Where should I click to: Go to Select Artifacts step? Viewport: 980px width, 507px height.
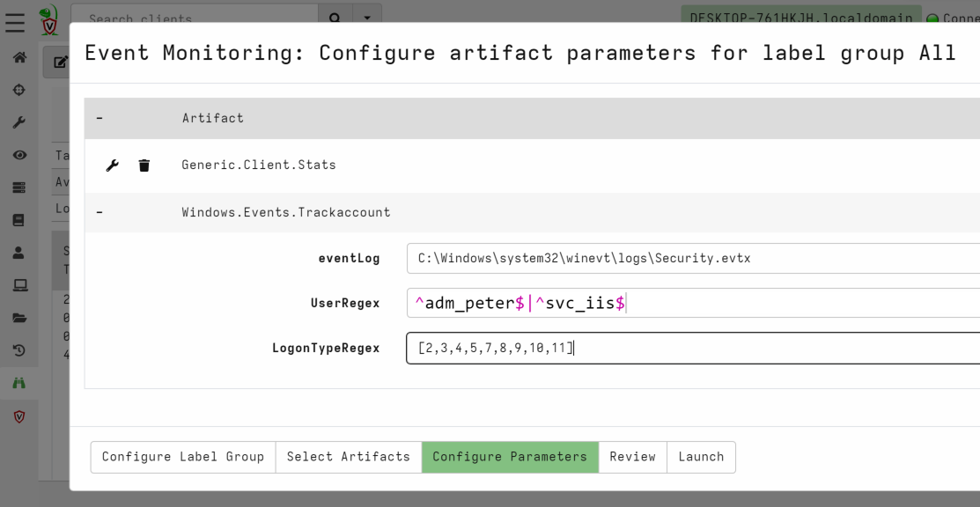(x=348, y=457)
